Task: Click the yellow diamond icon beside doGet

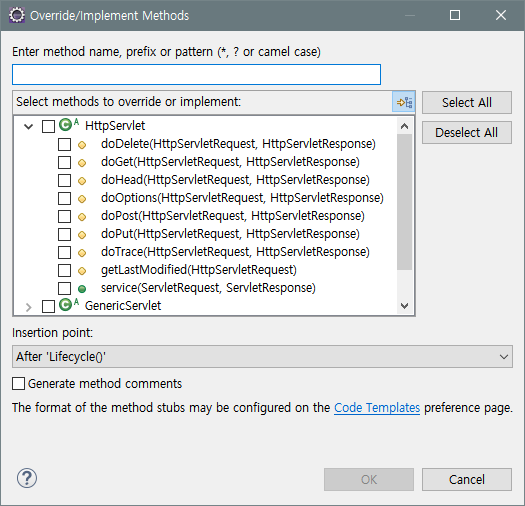Action: [82, 163]
